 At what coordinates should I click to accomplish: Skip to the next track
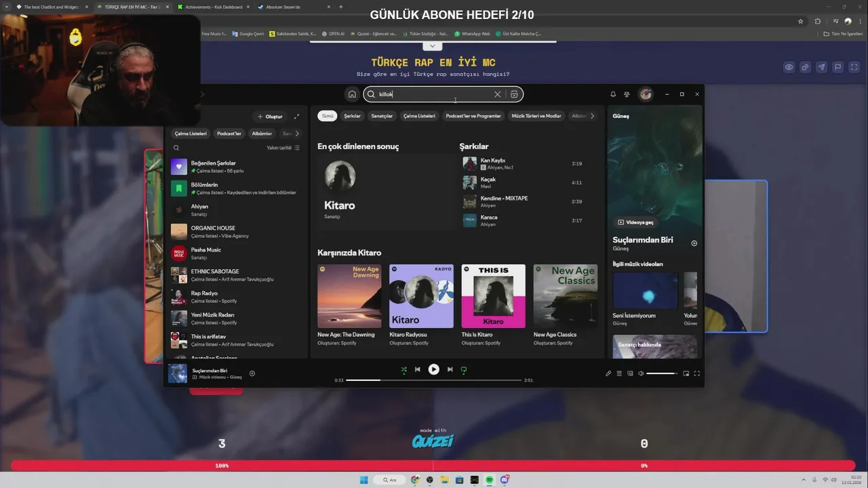450,369
